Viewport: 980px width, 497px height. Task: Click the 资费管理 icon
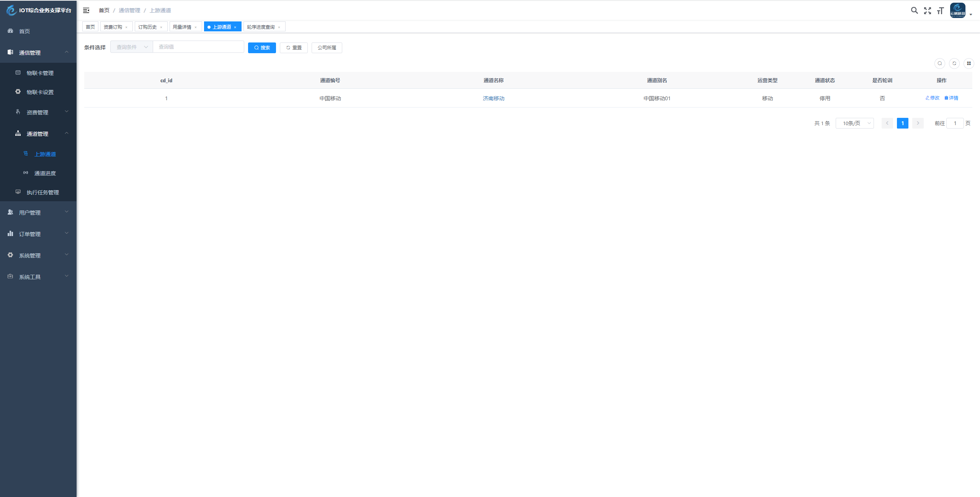pos(18,112)
